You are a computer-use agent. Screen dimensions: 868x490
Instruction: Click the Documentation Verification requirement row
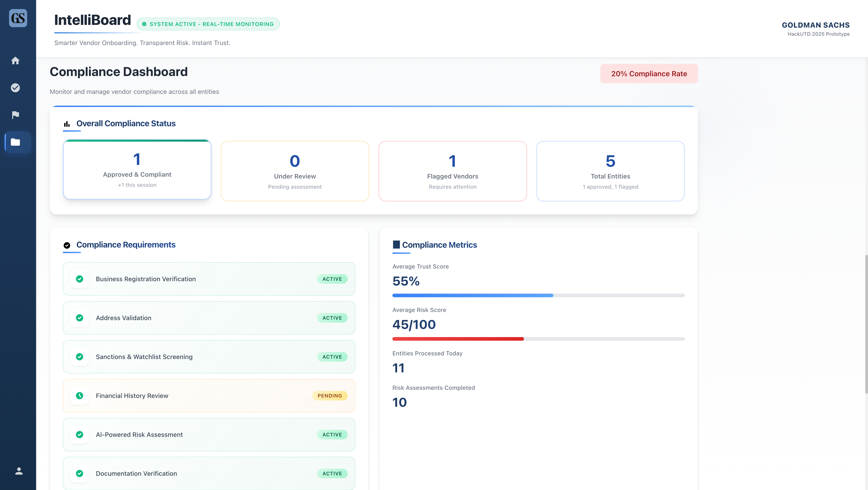tap(209, 473)
